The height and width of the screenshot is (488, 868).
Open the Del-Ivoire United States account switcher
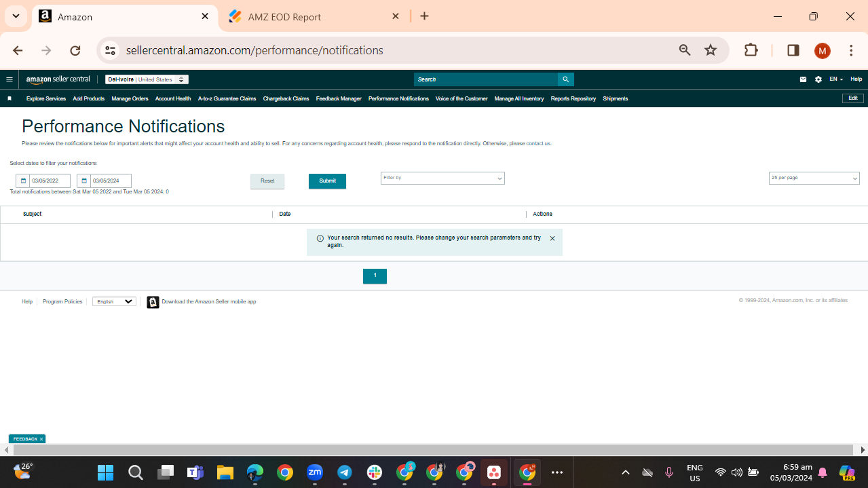146,79
